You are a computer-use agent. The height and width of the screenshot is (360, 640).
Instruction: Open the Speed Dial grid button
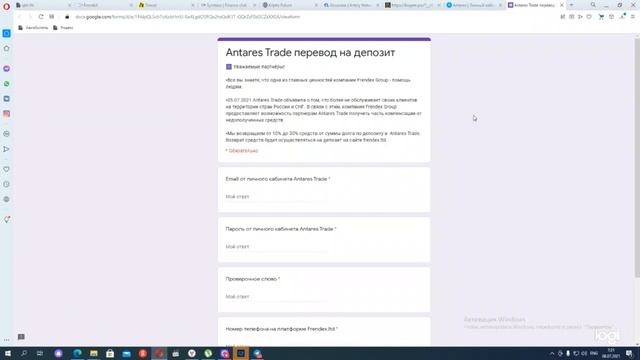coord(51,17)
